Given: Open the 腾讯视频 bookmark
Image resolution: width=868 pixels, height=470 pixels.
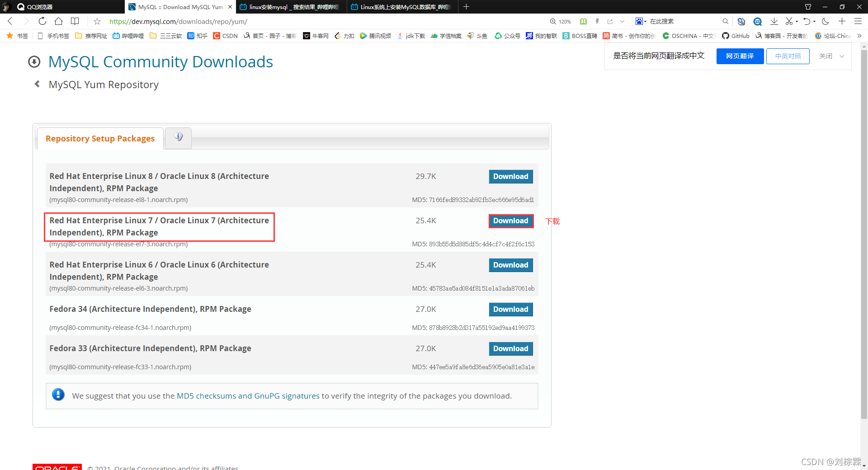Looking at the screenshot, I should point(375,36).
